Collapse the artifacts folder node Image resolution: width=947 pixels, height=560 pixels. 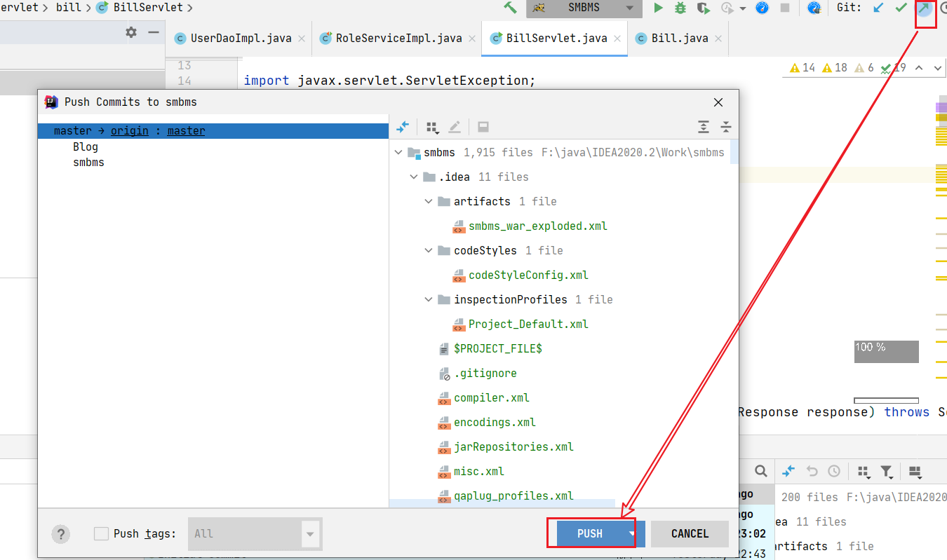[429, 201]
